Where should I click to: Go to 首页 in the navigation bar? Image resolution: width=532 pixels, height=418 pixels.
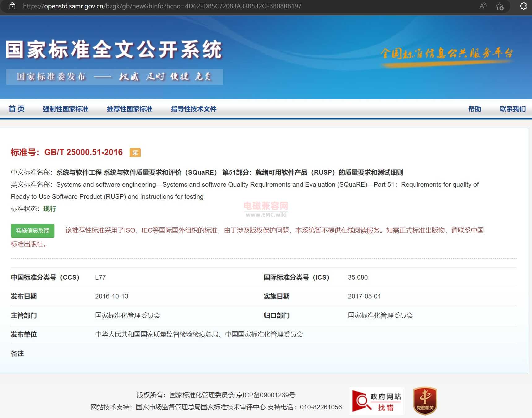(16, 109)
